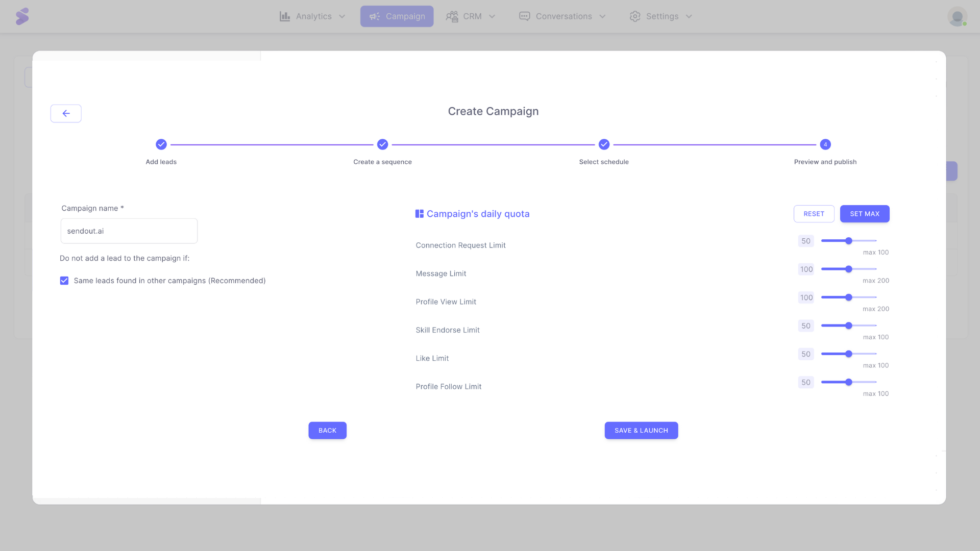Switch to the 'Preview and publish' step
980x551 pixels.
pyautogui.click(x=825, y=144)
